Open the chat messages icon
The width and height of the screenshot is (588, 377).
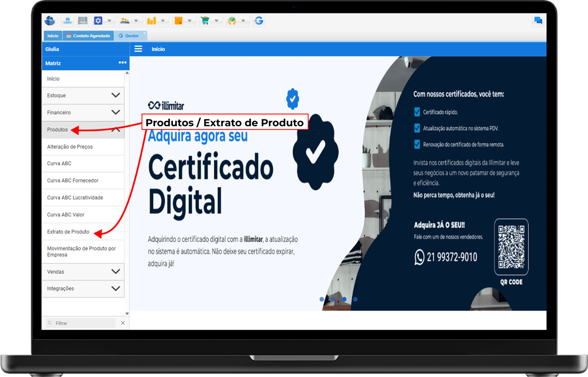point(538,21)
